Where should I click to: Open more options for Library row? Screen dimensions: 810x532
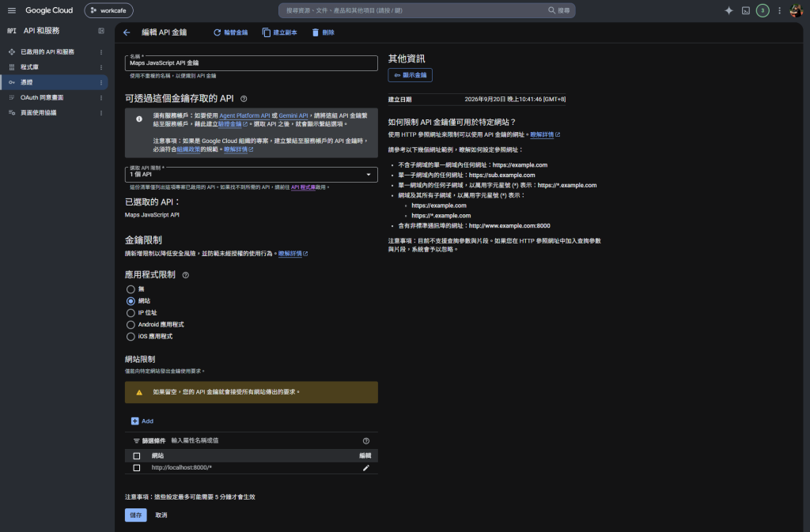100,67
